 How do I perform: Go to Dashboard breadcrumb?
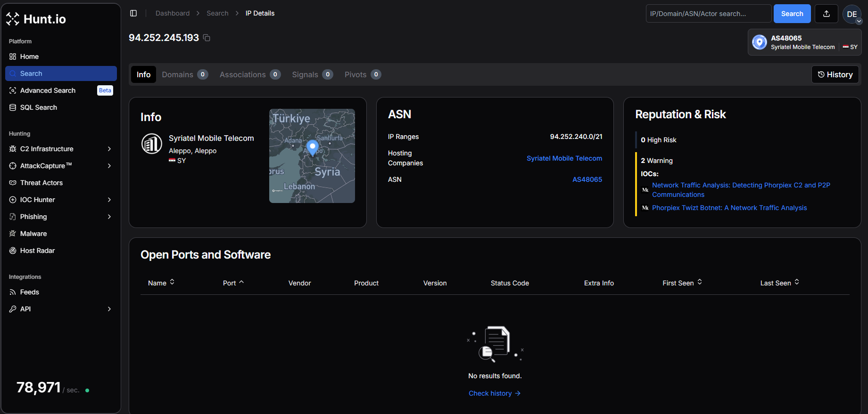[x=173, y=13]
